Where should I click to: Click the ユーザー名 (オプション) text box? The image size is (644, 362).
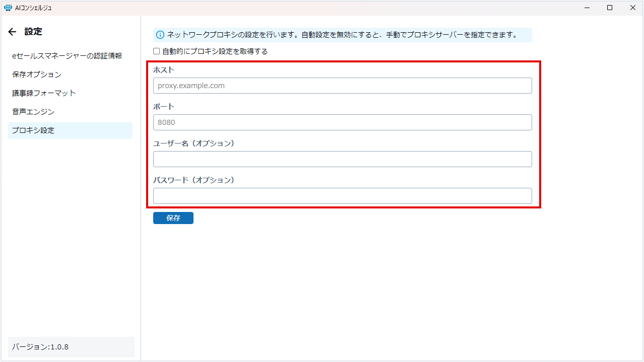342,159
